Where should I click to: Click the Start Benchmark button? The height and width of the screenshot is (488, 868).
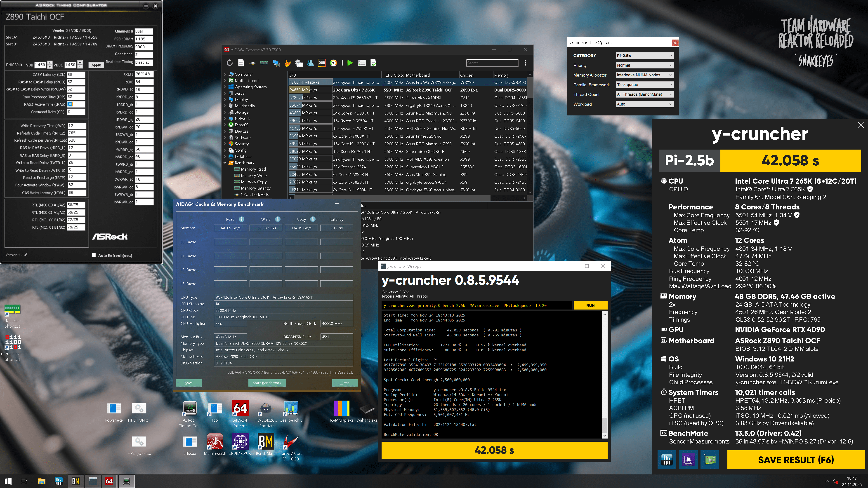[267, 382]
